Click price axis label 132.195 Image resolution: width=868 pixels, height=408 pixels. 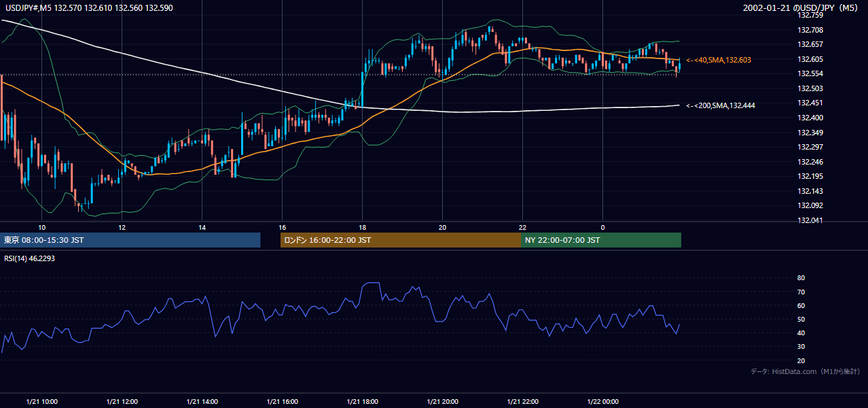[811, 176]
